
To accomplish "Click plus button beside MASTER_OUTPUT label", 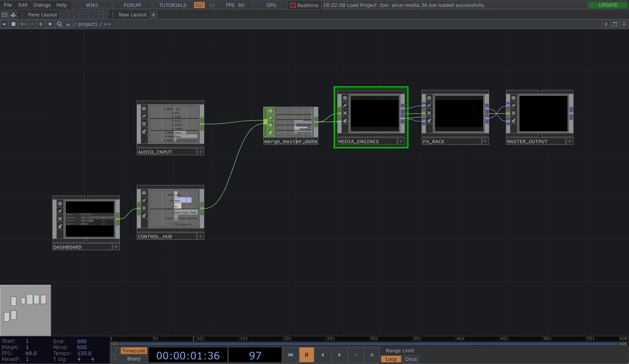I will [570, 141].
